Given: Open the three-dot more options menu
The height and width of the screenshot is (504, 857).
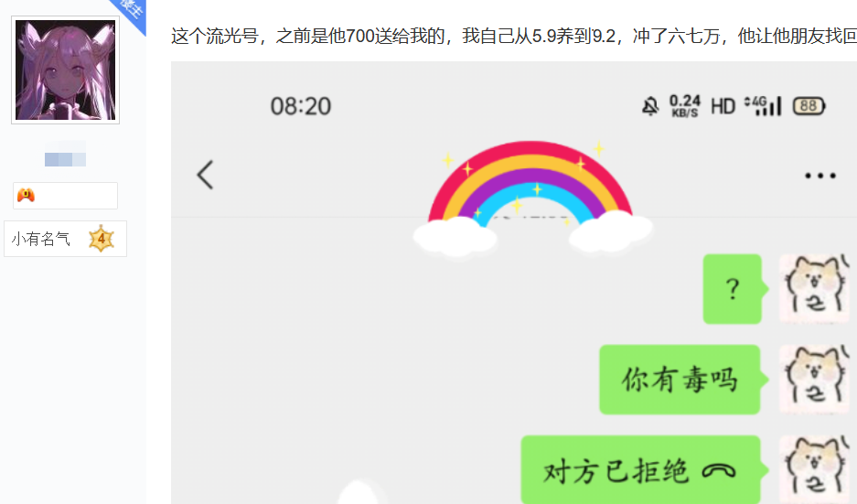Looking at the screenshot, I should 820,176.
